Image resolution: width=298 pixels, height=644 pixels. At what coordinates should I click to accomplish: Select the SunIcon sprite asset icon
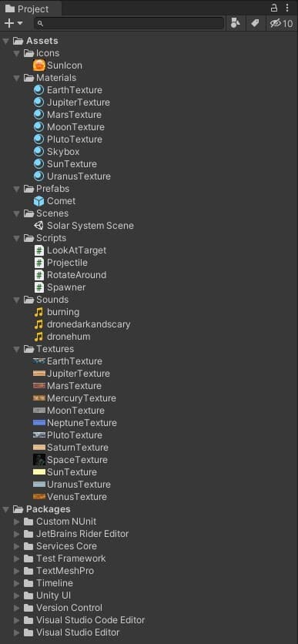tap(39, 65)
